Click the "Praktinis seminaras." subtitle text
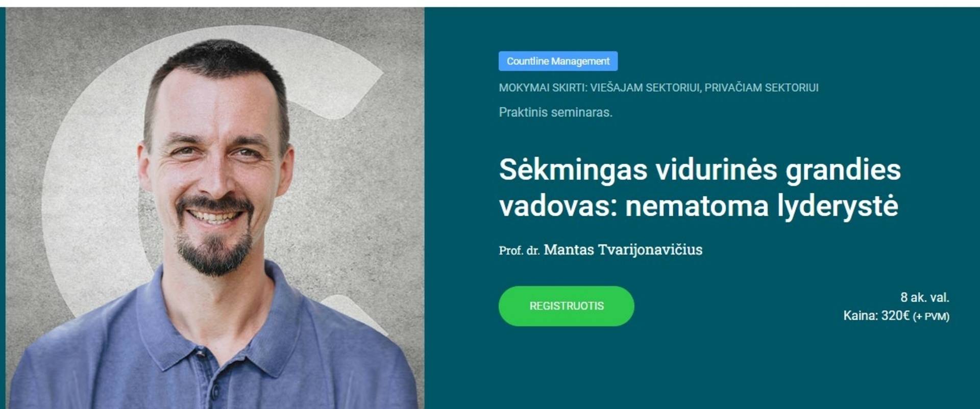The image size is (980, 409). [x=555, y=112]
